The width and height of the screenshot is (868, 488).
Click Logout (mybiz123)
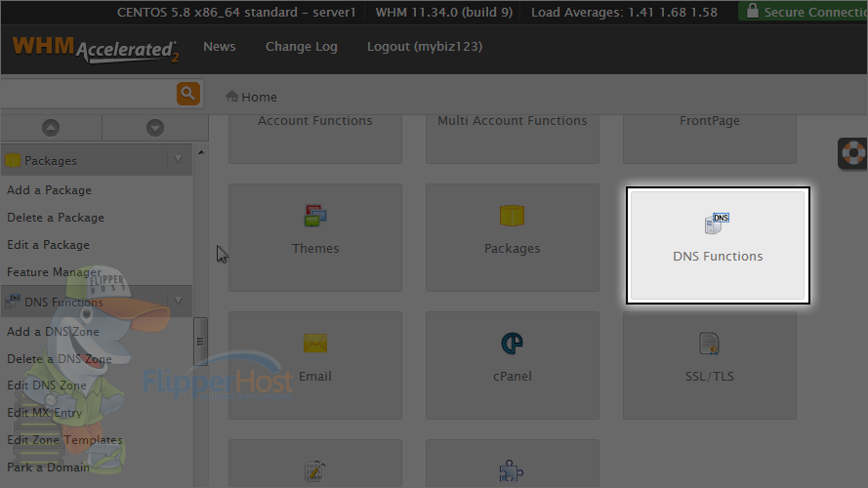[x=425, y=47]
